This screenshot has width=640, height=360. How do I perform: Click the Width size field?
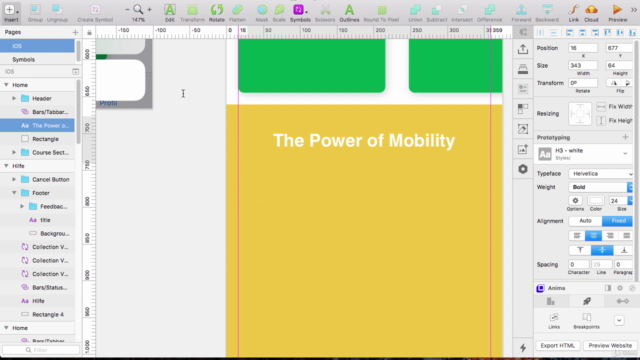click(x=583, y=65)
